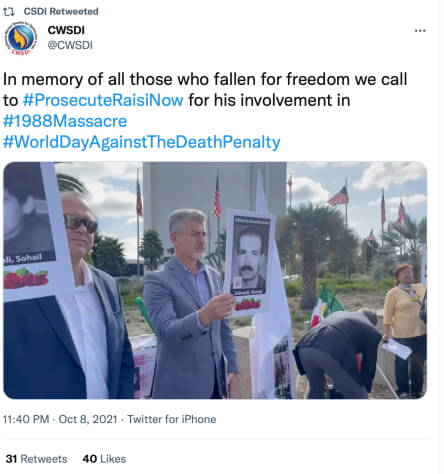View the 40 Likes list

pyautogui.click(x=104, y=459)
